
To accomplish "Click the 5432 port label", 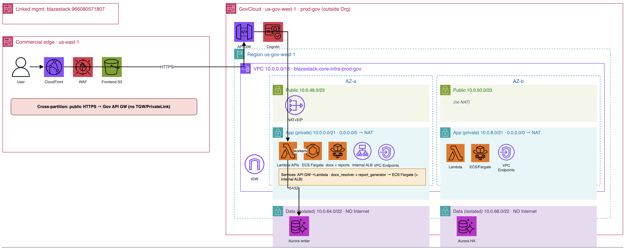I will 294,188.
